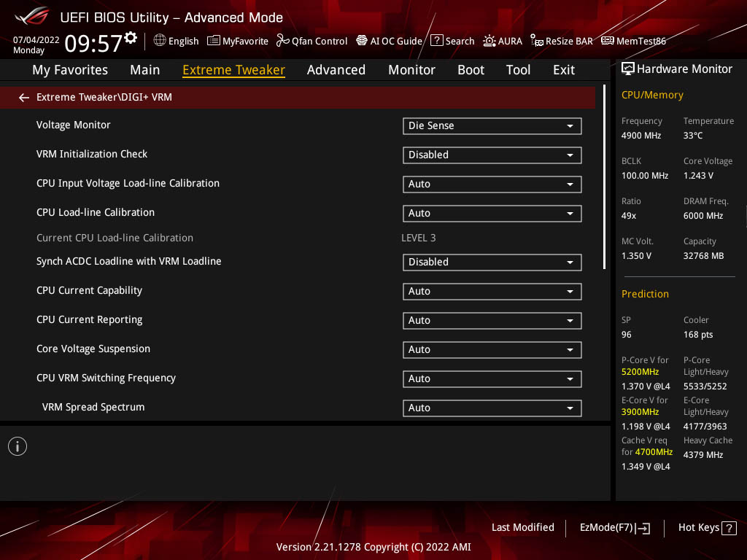The image size is (747, 560).
Task: Open VRM Initialization Check dropdown
Action: [492, 155]
